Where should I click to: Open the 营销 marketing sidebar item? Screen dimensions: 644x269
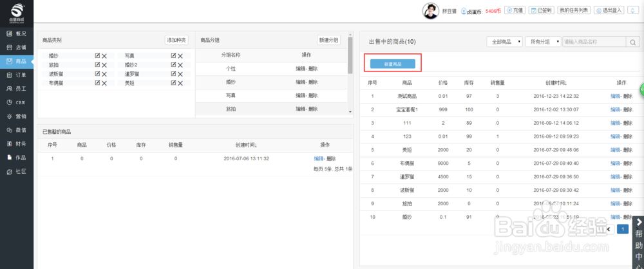[x=17, y=116]
